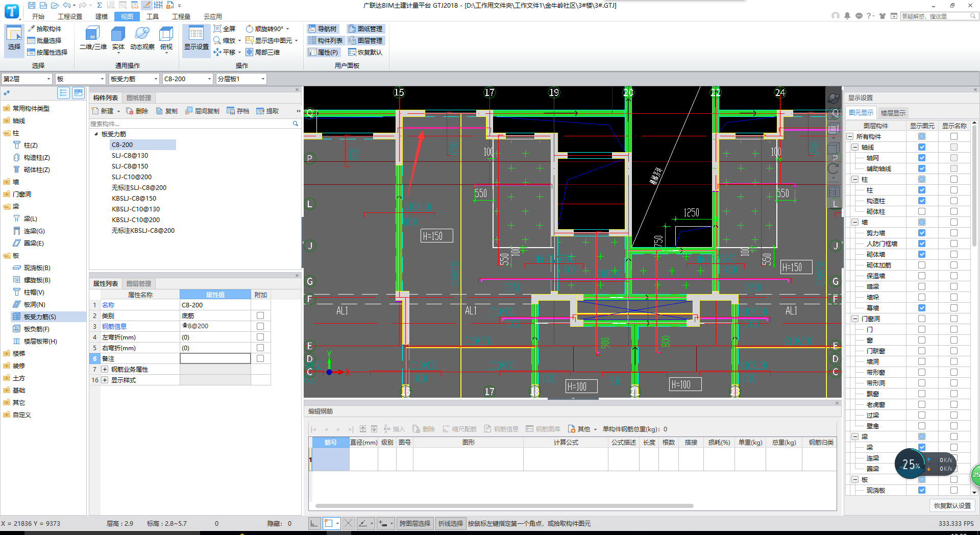Switch to 图层管理 tab beside 属性列表
Image resolution: width=980 pixels, height=535 pixels.
coord(139,283)
